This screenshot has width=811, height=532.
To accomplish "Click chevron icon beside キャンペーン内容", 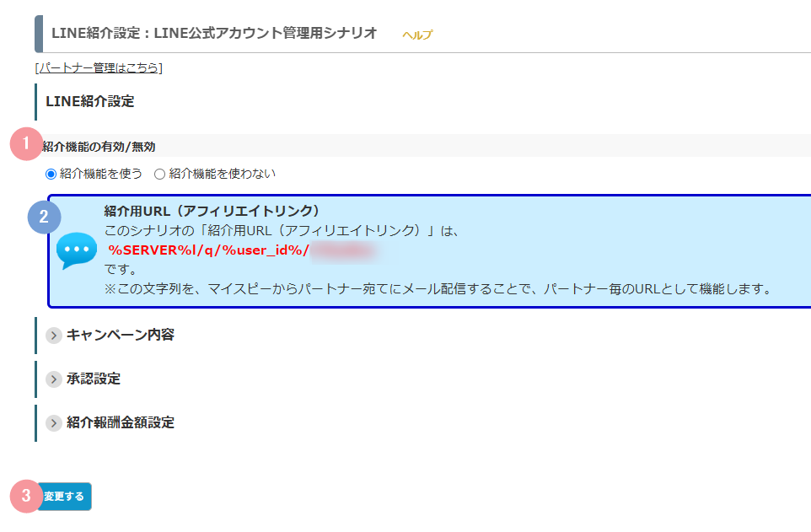I will [54, 336].
